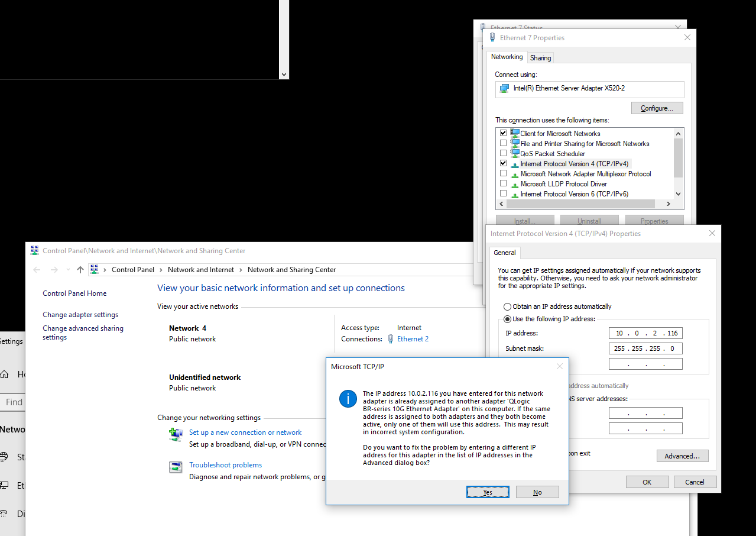Open Set up a new connection or network
The image size is (756, 536).
tap(245, 432)
